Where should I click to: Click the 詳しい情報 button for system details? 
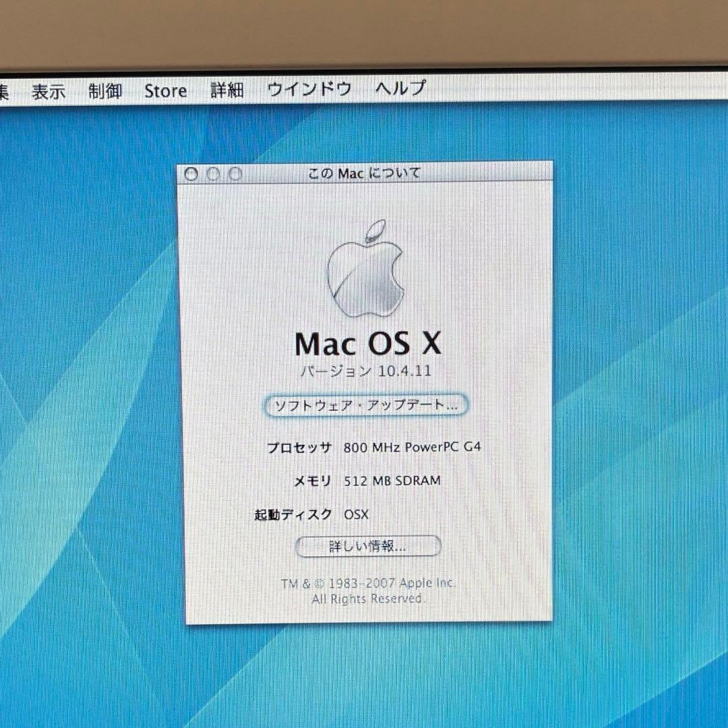[367, 546]
